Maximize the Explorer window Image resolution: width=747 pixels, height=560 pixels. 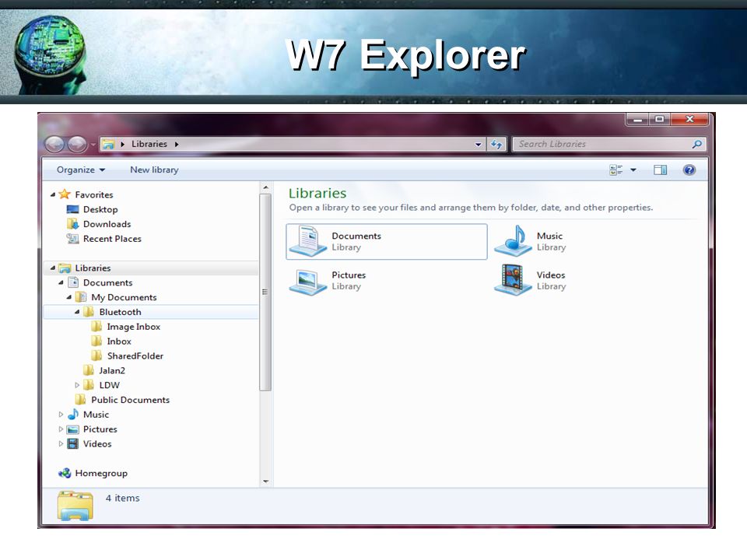(659, 120)
